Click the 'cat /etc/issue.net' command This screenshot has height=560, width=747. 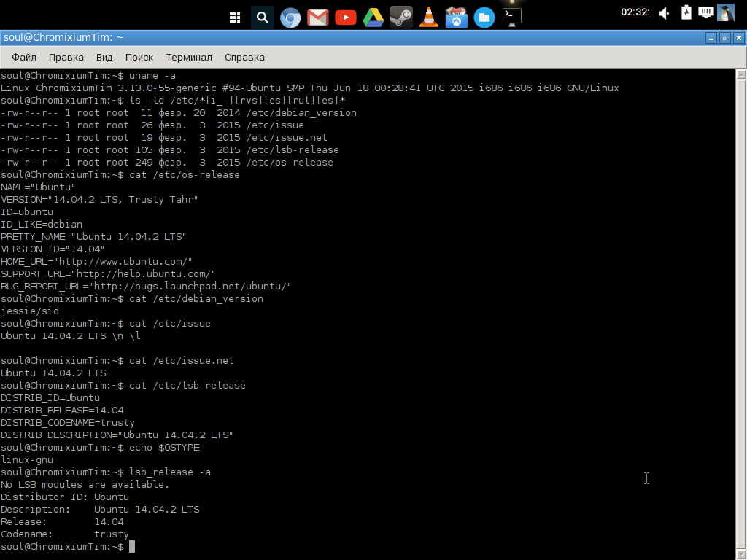[x=182, y=360]
